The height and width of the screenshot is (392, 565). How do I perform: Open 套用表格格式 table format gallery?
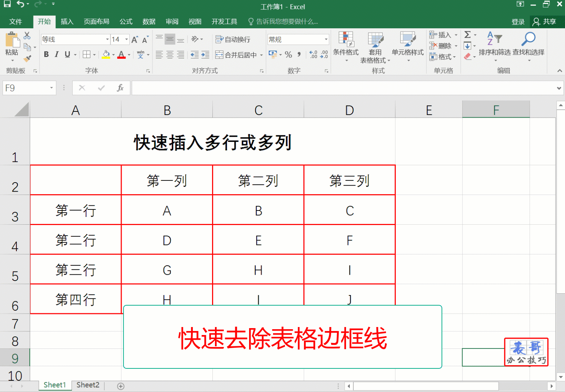coord(375,47)
